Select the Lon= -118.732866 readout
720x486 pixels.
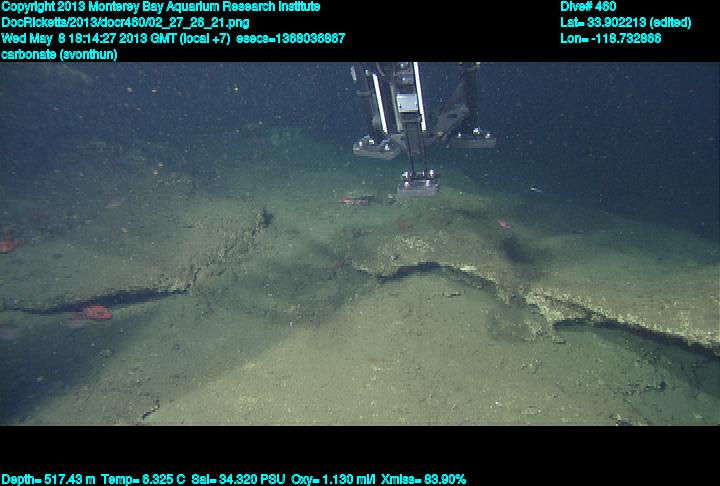click(611, 38)
